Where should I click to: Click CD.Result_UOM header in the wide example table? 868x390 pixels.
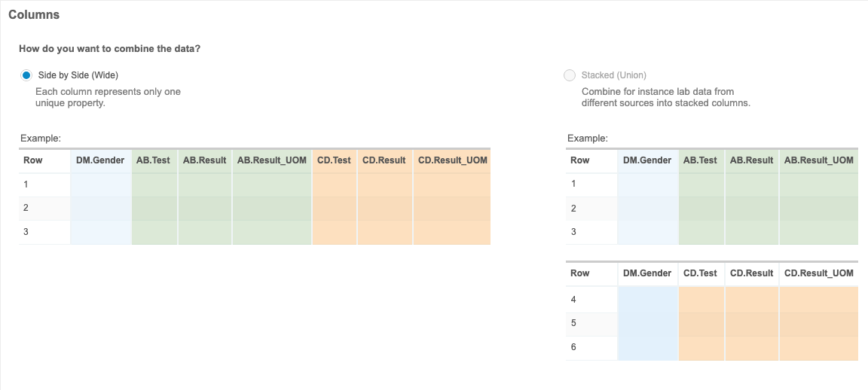(x=452, y=160)
